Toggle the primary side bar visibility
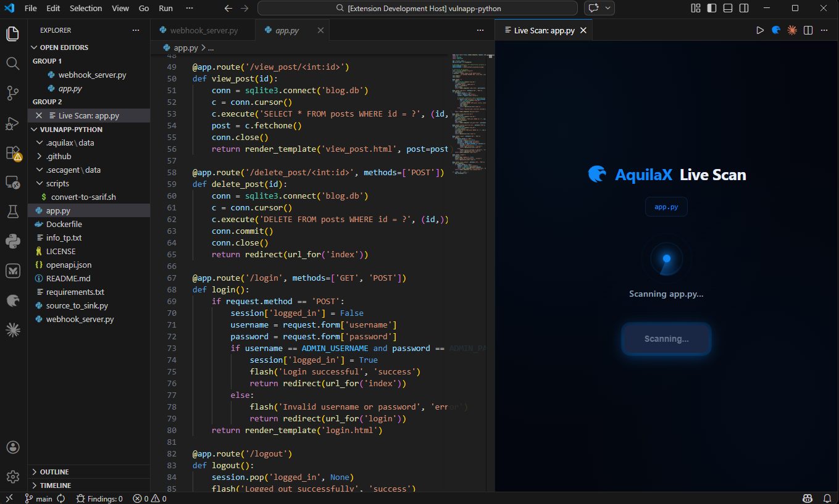Viewport: 839px width, 504px height. [712, 8]
